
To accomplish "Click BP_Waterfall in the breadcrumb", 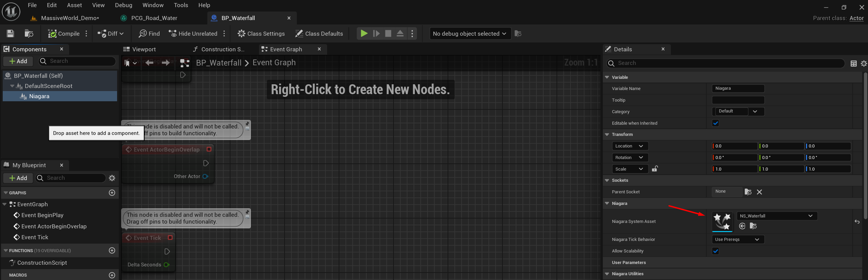I will click(x=219, y=63).
